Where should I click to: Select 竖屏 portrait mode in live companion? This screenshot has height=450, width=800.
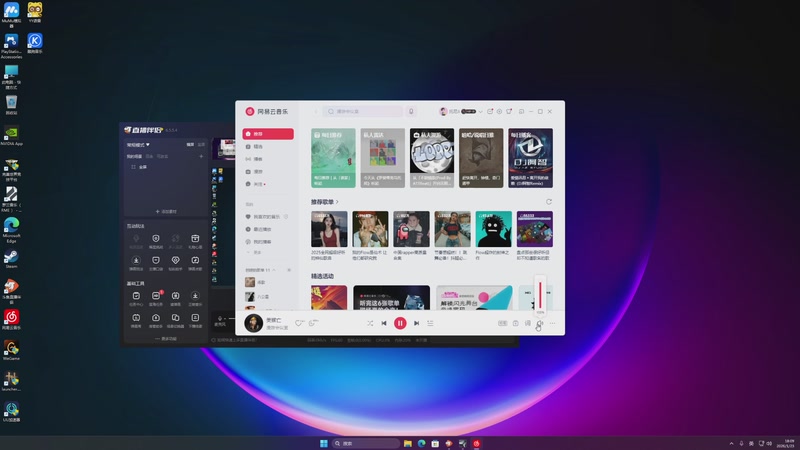(x=201, y=144)
